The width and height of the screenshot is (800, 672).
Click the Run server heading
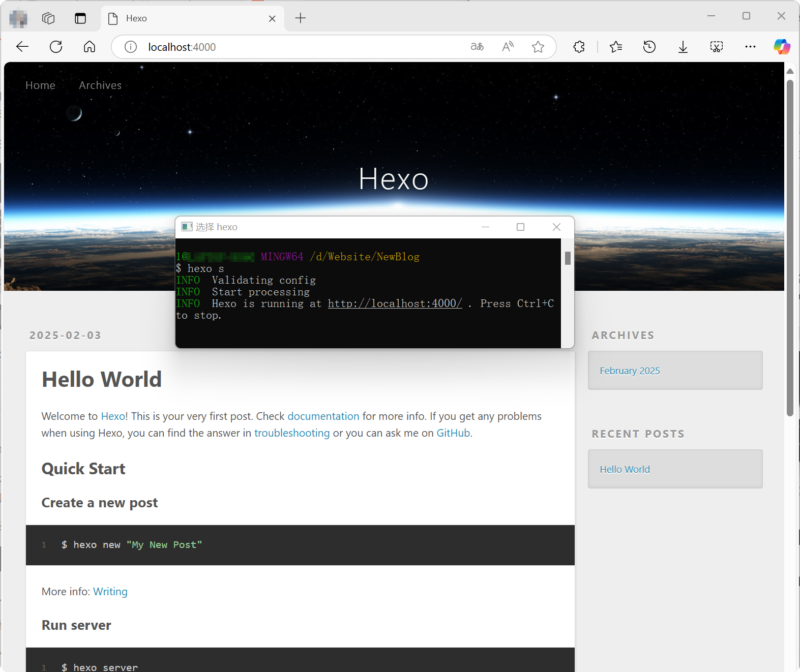click(76, 625)
